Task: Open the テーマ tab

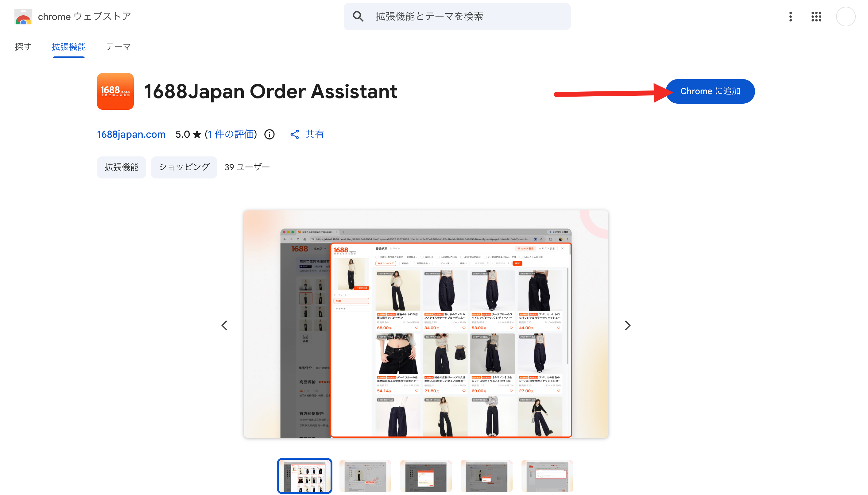Action: coord(118,47)
